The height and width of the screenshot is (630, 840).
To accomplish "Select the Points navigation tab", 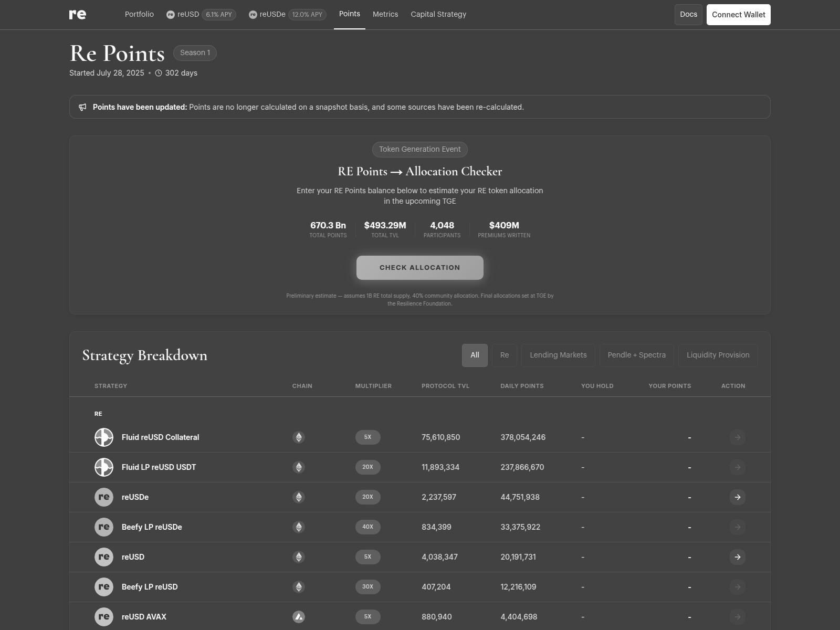I will [350, 14].
